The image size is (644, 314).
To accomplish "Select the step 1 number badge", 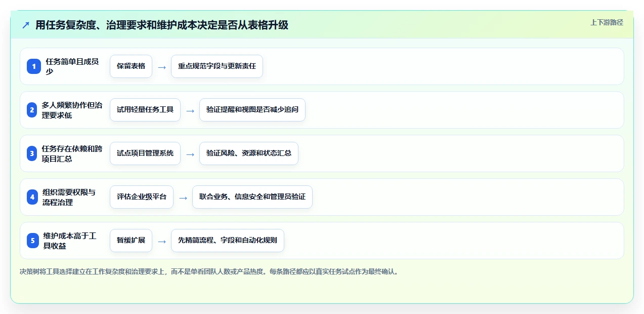I will coord(34,66).
